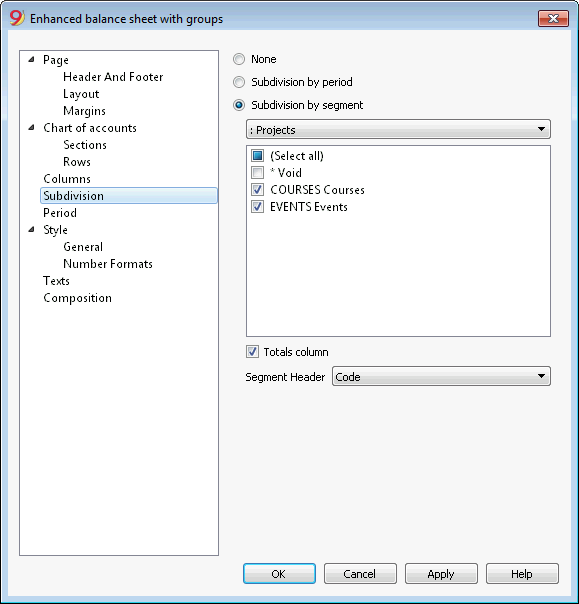
Task: Open the Segment Header Code dropdown
Action: coord(441,376)
